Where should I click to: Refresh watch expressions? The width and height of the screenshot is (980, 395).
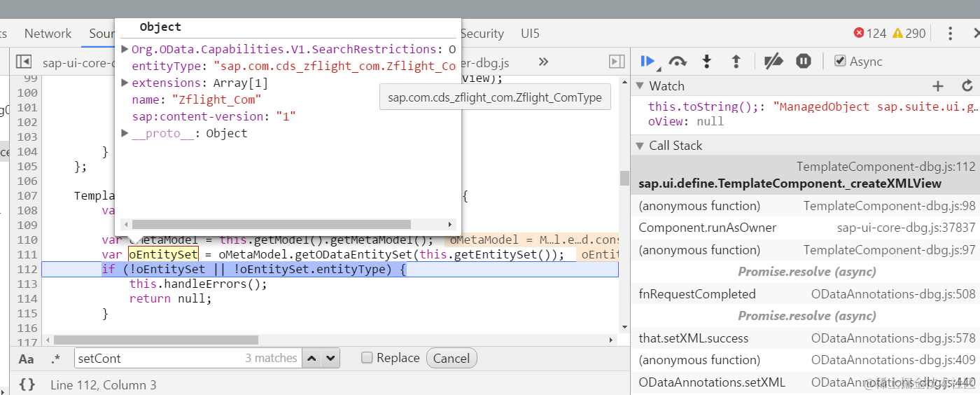coord(967,86)
